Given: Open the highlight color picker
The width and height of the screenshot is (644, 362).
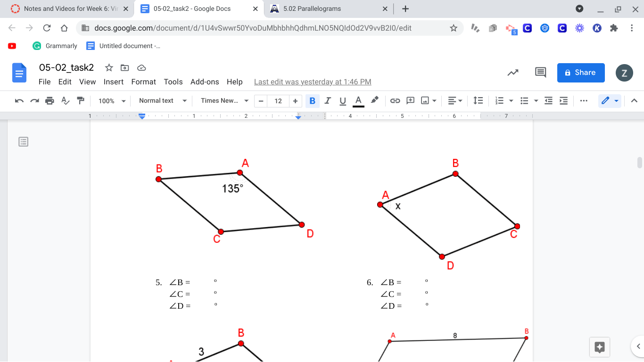Looking at the screenshot, I should (x=374, y=101).
